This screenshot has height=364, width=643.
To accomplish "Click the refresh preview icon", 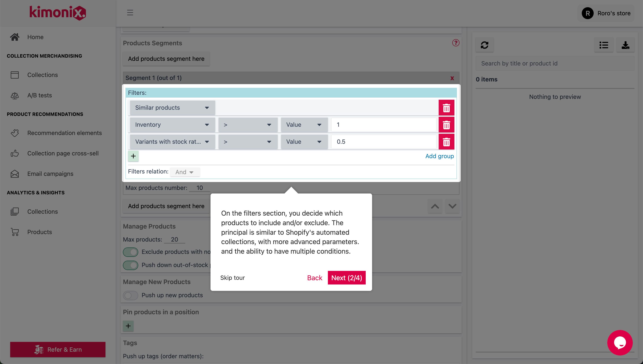I will click(484, 45).
